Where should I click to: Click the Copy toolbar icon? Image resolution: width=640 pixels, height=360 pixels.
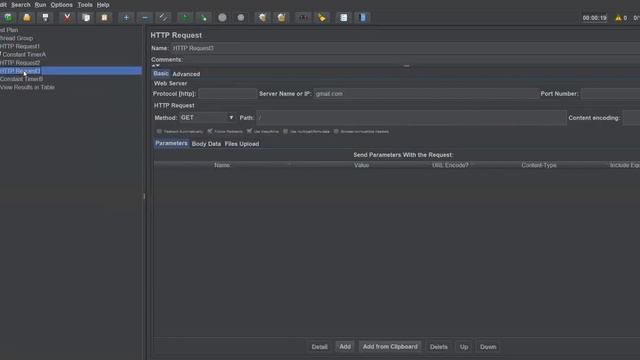pos(86,18)
